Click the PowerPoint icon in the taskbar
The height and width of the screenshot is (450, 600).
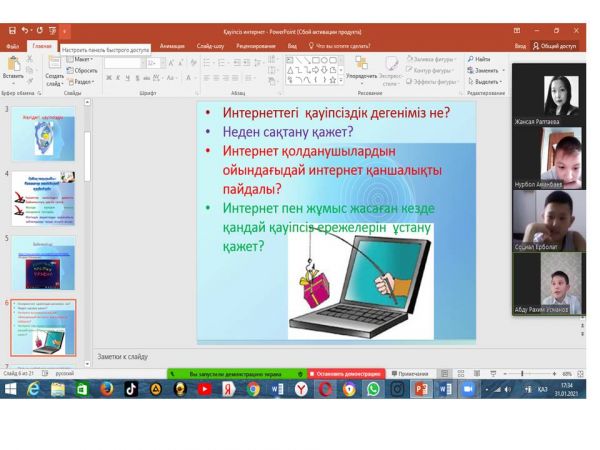pos(421,389)
